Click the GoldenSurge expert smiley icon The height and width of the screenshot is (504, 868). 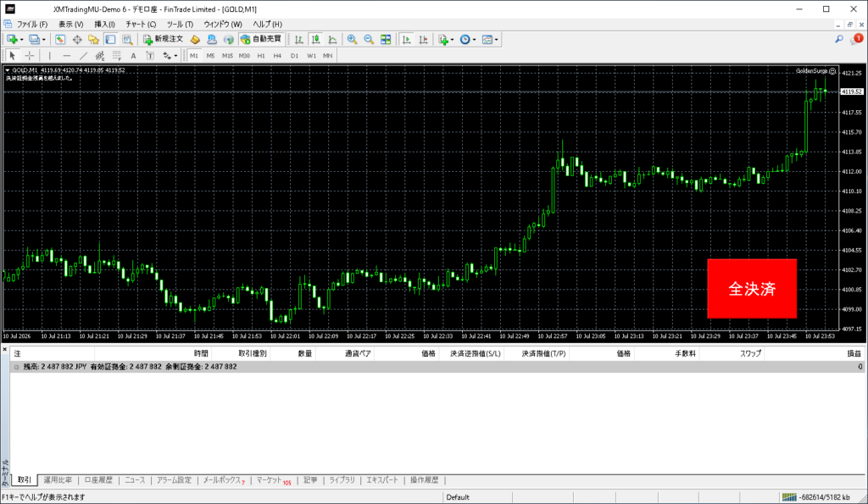832,71
